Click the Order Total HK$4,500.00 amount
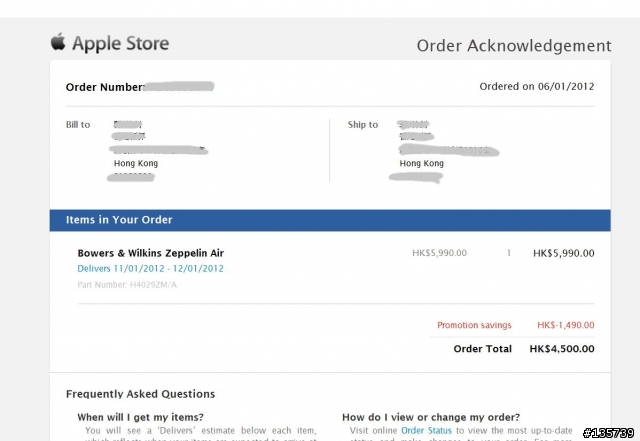 pyautogui.click(x=562, y=349)
